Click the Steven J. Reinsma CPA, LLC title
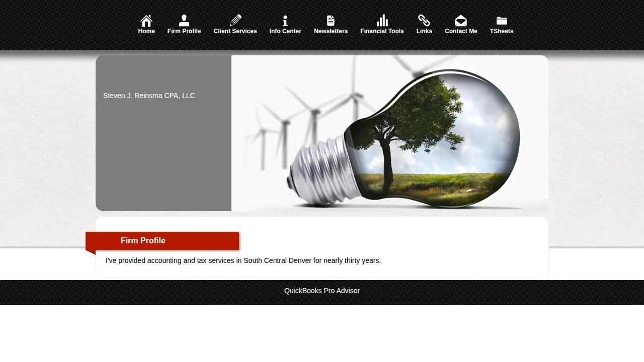The image size is (644, 362). click(x=149, y=96)
